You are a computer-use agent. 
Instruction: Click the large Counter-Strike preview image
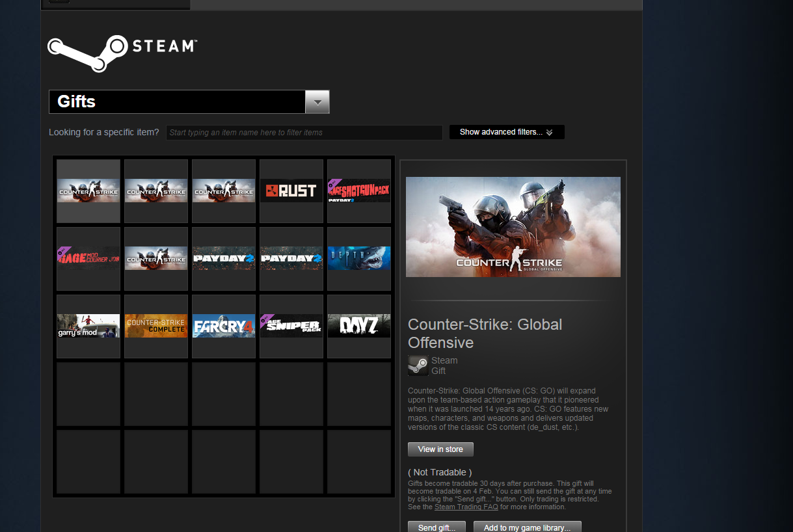[513, 227]
